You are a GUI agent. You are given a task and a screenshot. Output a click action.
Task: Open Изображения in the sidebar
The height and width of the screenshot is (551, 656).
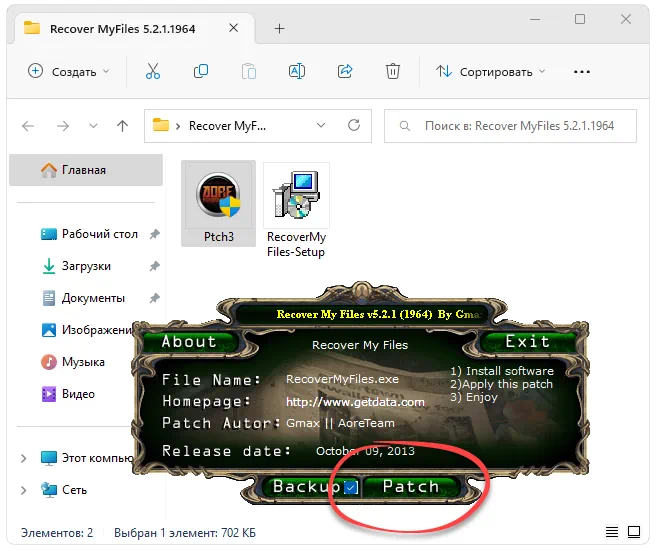tap(87, 330)
